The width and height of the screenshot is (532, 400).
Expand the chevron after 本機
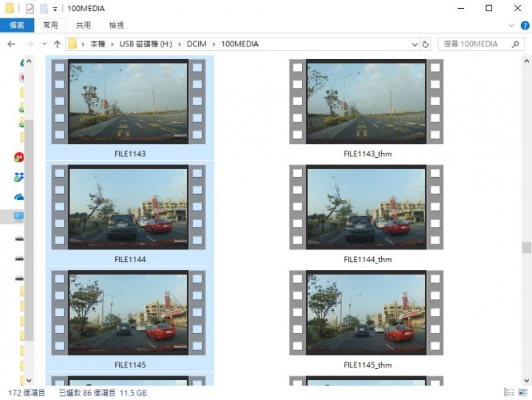click(x=112, y=44)
